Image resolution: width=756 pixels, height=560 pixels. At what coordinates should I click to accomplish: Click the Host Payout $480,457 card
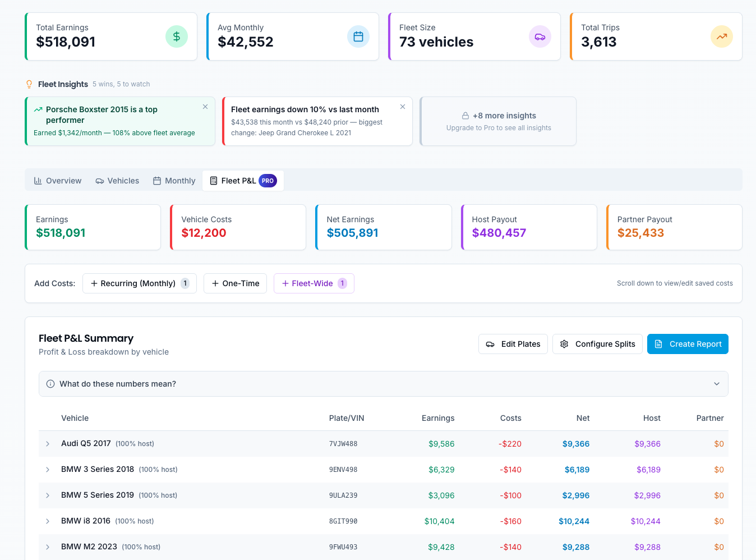click(x=529, y=227)
